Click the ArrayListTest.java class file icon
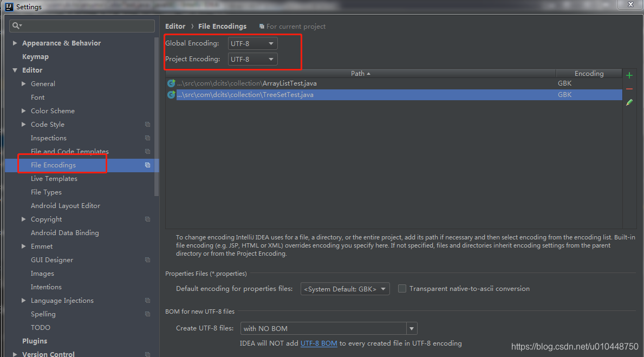644x357 pixels. coord(171,83)
